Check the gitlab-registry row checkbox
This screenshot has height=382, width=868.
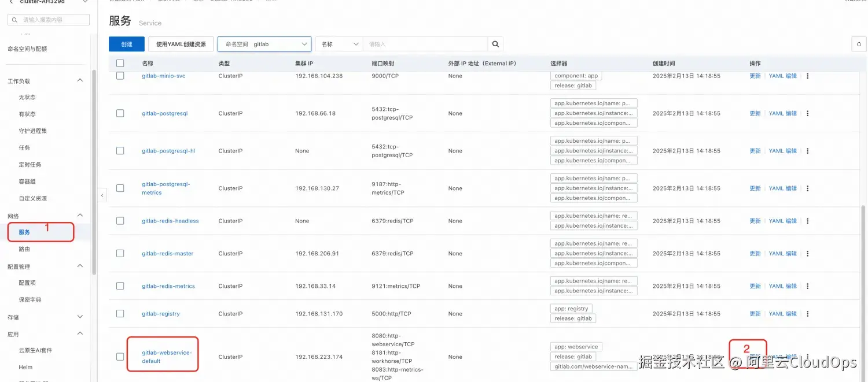[120, 314]
